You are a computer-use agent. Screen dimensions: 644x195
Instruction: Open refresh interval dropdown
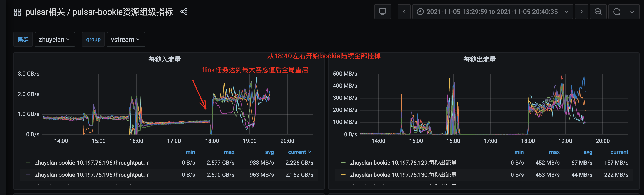632,12
